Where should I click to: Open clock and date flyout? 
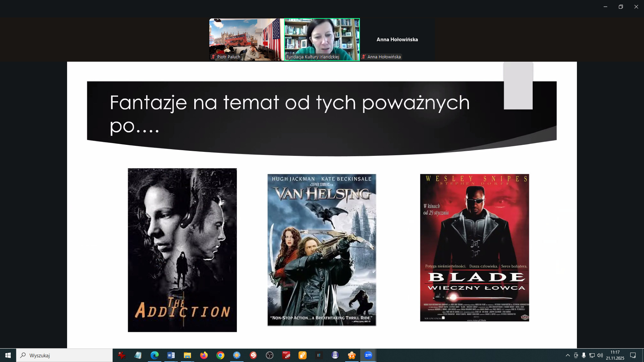click(615, 355)
